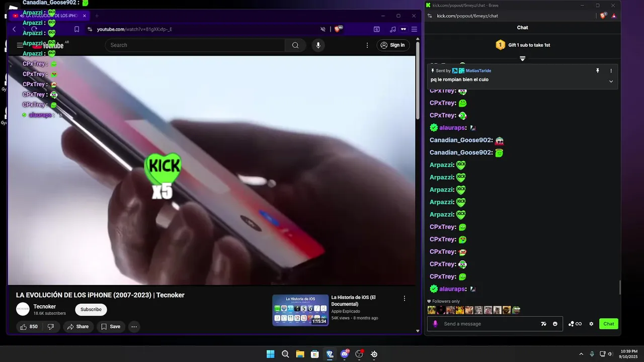
Task: Collapse the pinned message chevron
Action: click(611, 81)
